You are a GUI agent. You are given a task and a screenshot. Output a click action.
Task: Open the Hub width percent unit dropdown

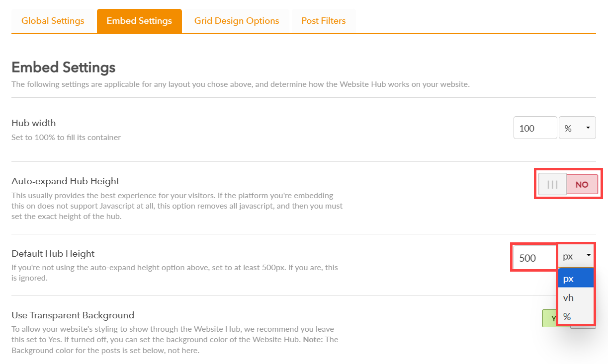tap(577, 128)
